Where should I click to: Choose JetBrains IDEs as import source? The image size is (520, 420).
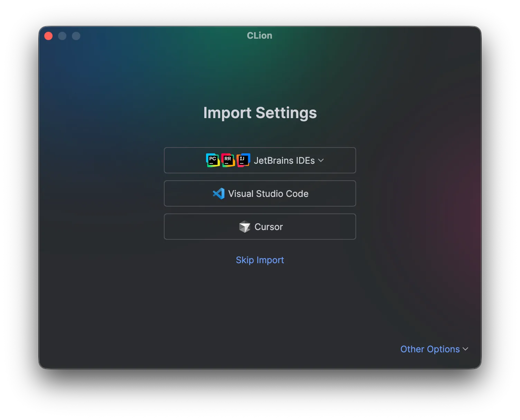[x=260, y=160]
